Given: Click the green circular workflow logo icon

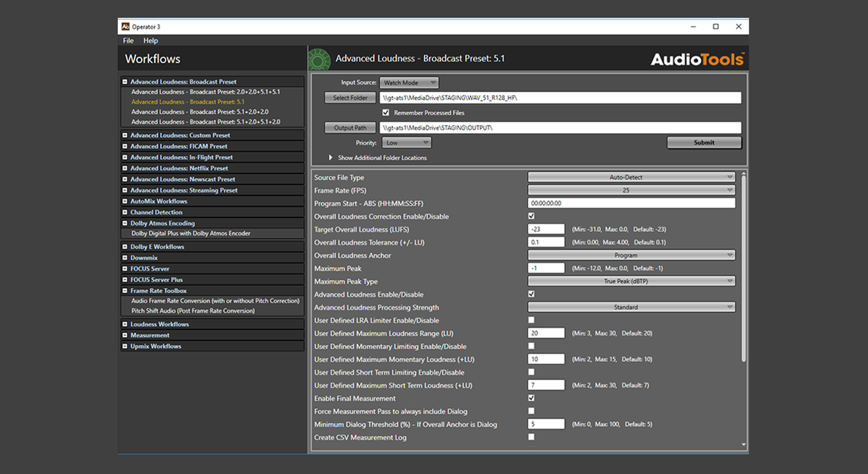Looking at the screenshot, I should tap(319, 59).
